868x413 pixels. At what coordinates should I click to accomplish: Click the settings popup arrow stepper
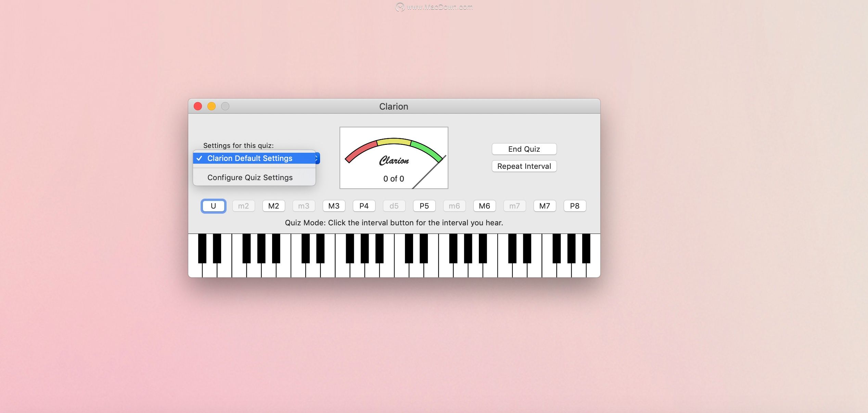point(317,158)
